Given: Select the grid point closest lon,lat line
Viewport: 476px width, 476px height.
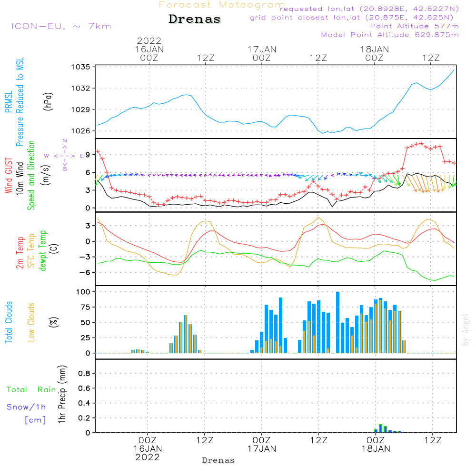Looking at the screenshot, I should 355,18.
